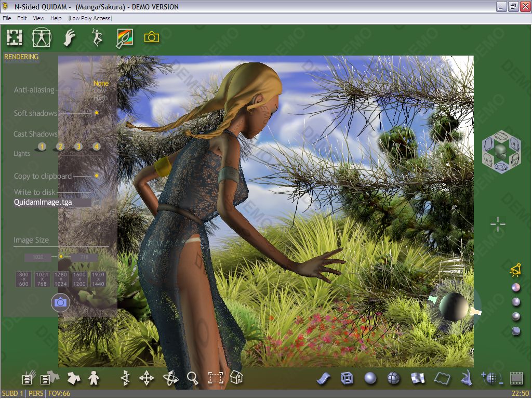Click the QuidamImage.tga filename field

(52, 202)
